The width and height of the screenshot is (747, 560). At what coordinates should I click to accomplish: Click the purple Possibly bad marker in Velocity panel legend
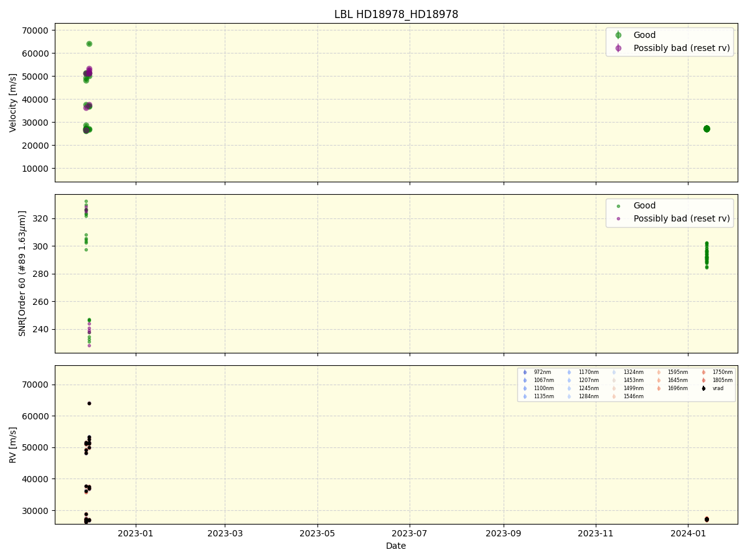pyautogui.click(x=618, y=48)
